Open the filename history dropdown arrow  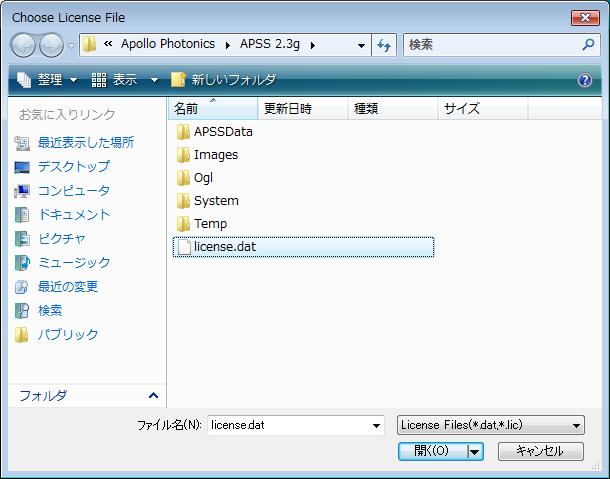(376, 425)
